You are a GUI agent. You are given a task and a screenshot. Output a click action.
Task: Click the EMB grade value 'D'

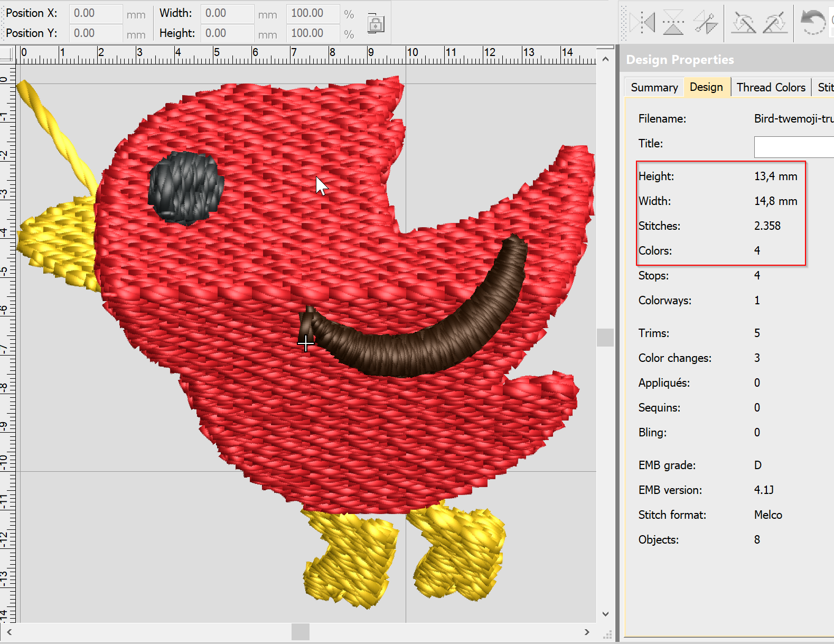point(758,465)
